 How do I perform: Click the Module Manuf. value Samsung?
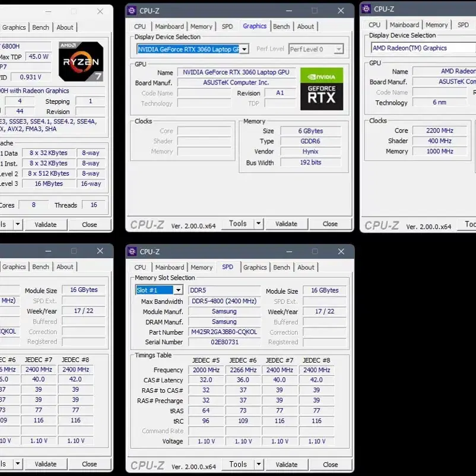(224, 311)
